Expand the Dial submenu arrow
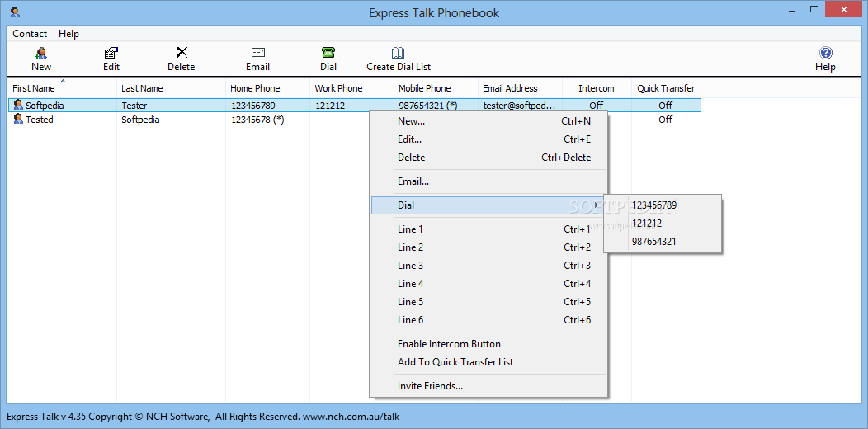Image resolution: width=868 pixels, height=429 pixels. tap(597, 205)
